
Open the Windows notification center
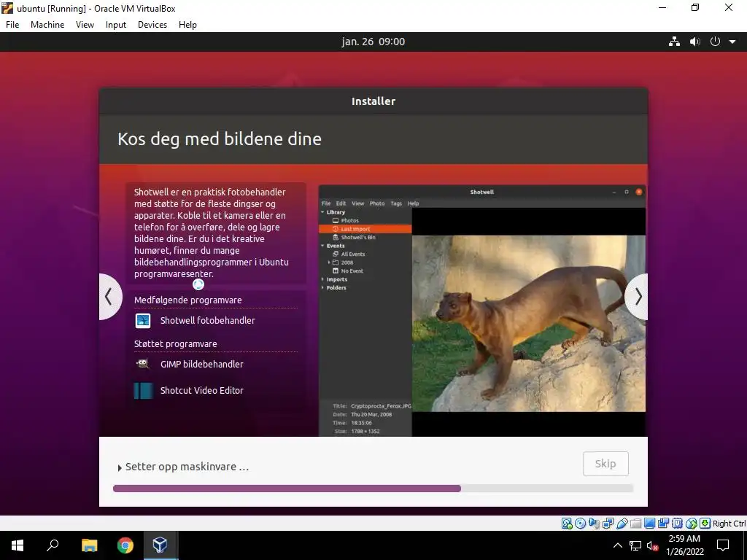(x=723, y=545)
